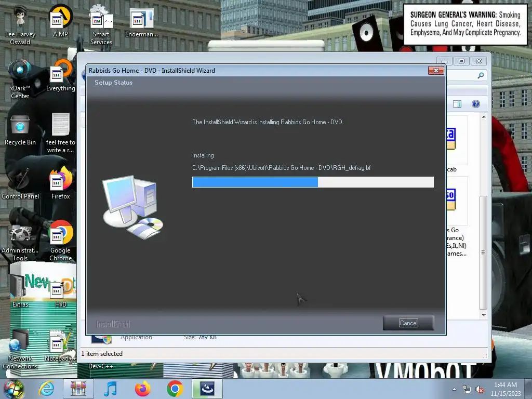Launch Notepad++ from the desktop

pos(60,345)
